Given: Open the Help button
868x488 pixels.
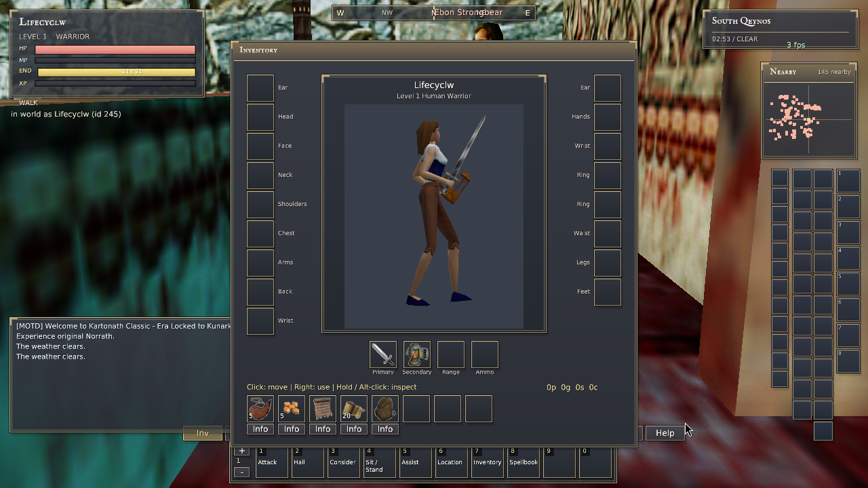Looking at the screenshot, I should 665,433.
